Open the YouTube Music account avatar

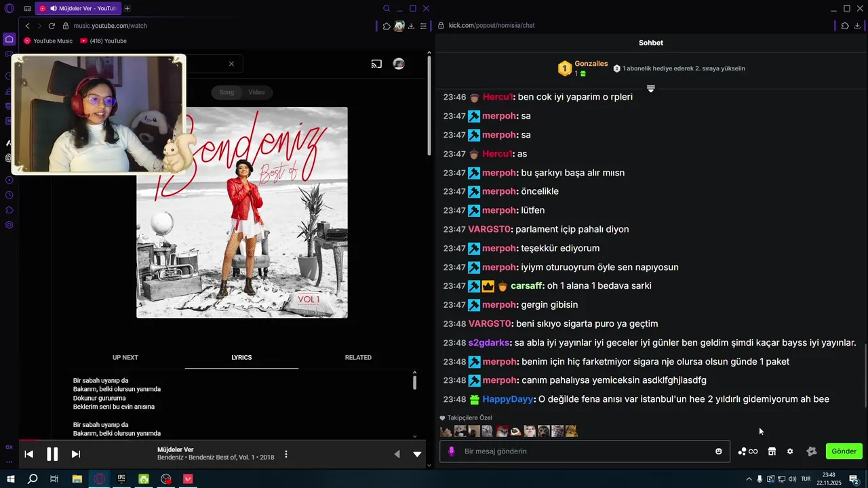(399, 64)
